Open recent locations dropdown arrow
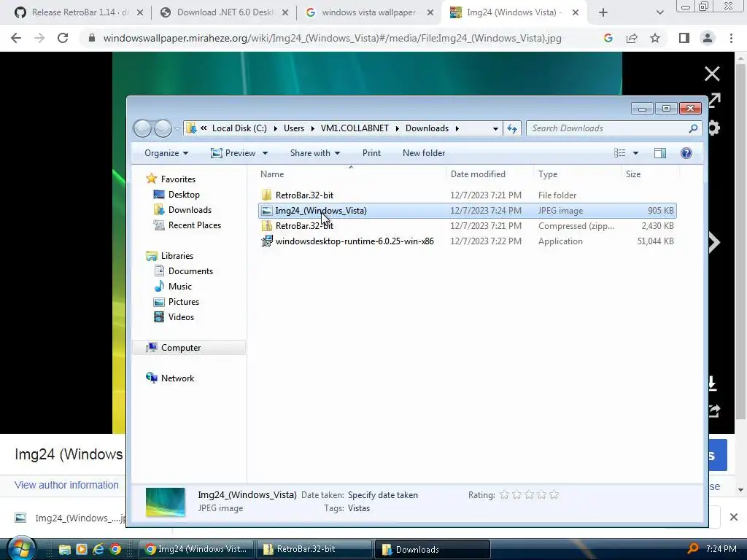 pyautogui.click(x=177, y=128)
